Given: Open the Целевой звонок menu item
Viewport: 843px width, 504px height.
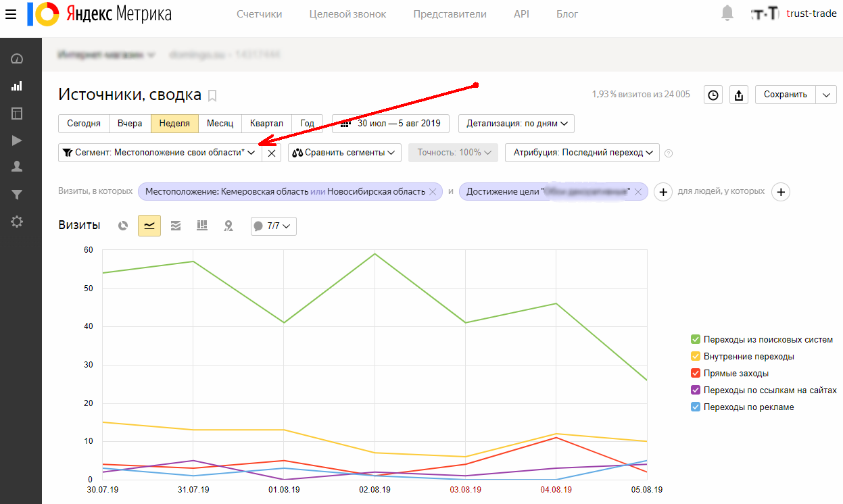Looking at the screenshot, I should [348, 14].
